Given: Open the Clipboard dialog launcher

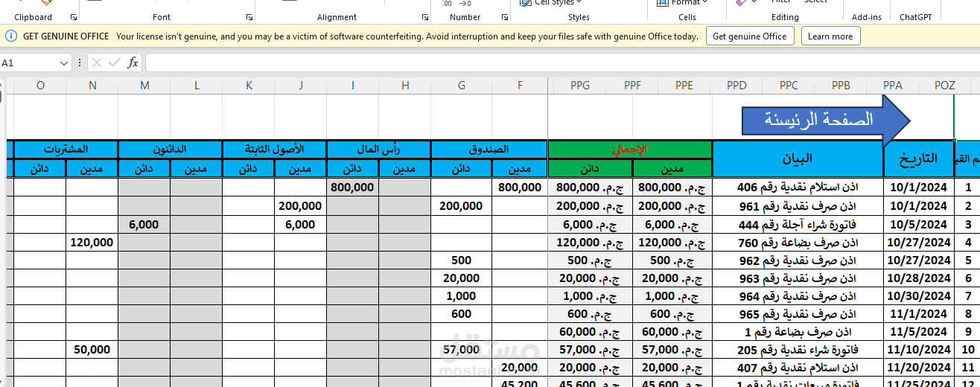Looking at the screenshot, I should pos(73,17).
